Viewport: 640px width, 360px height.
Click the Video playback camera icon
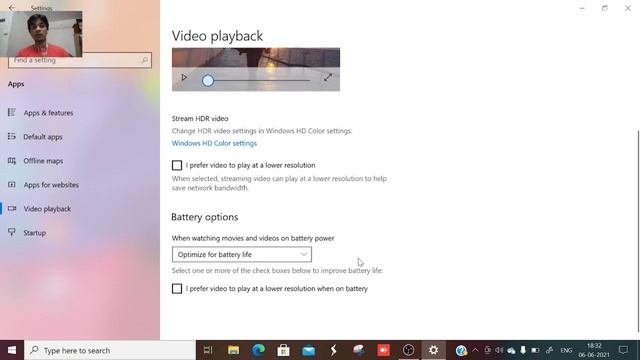point(12,209)
